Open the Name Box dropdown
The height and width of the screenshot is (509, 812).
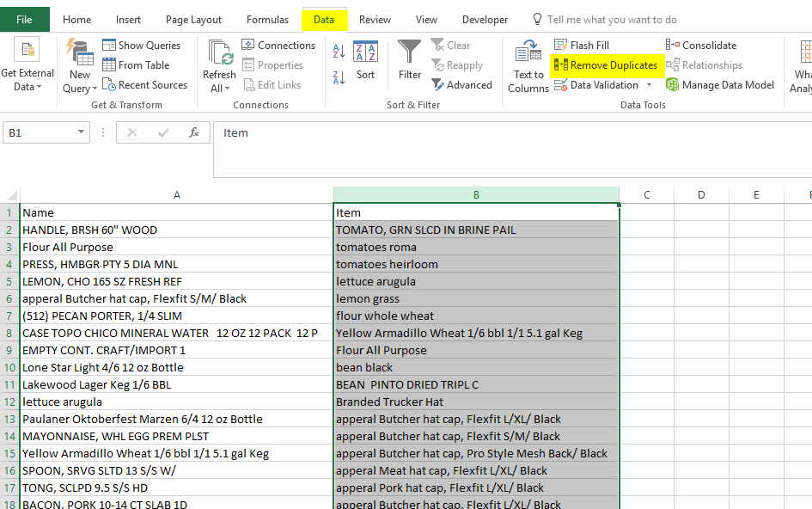[81, 132]
